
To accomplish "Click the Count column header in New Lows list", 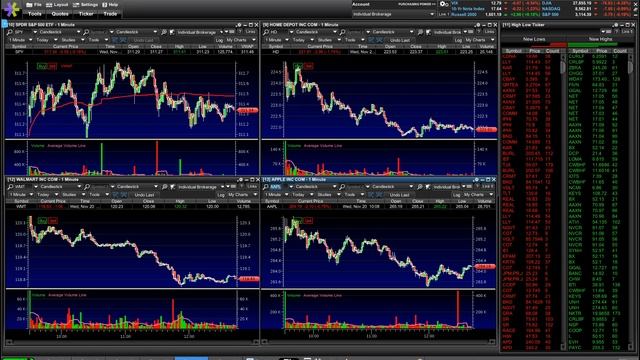I will tap(552, 51).
